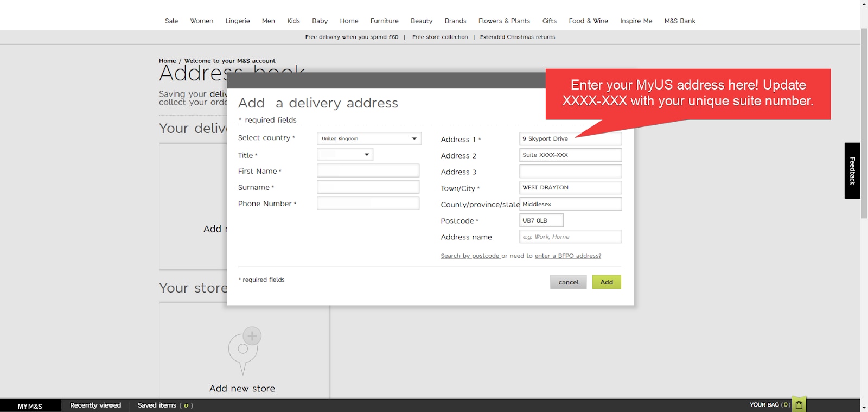This screenshot has height=412, width=868.
Task: Open the Saved items tab
Action: point(165,405)
